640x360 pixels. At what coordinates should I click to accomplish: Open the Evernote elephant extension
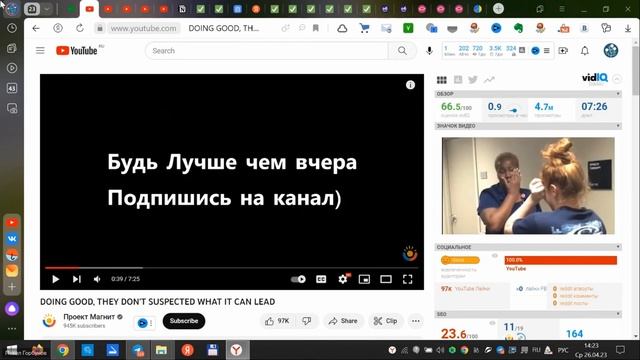point(518,28)
